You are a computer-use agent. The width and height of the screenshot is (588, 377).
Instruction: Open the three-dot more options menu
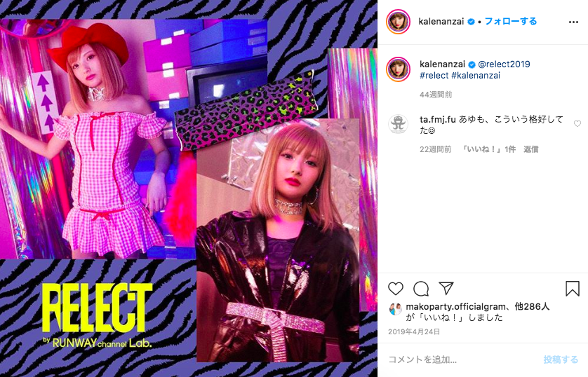573,22
